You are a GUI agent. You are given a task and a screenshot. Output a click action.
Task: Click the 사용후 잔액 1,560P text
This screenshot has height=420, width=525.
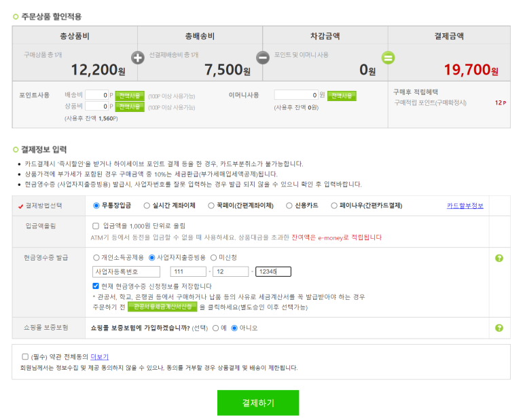point(91,118)
